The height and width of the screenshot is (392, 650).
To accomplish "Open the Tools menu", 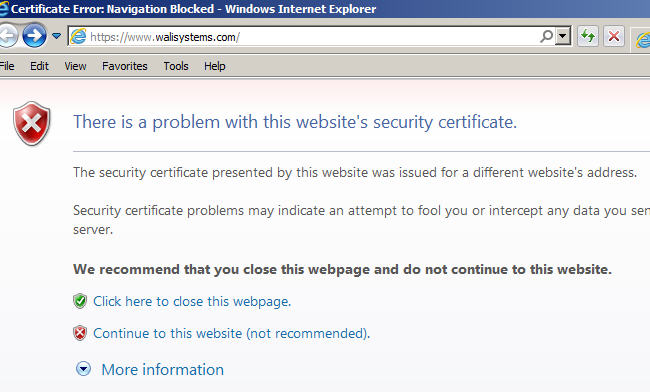I will tap(176, 66).
